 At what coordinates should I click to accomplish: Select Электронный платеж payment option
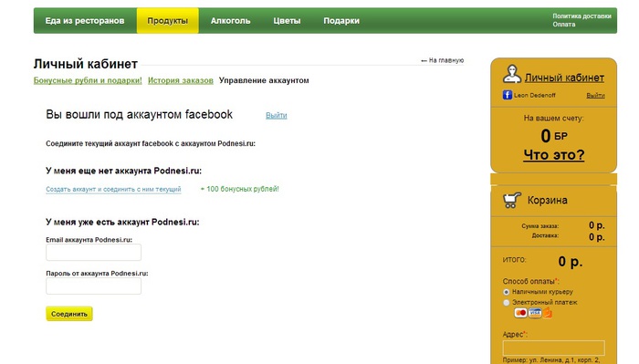(506, 303)
